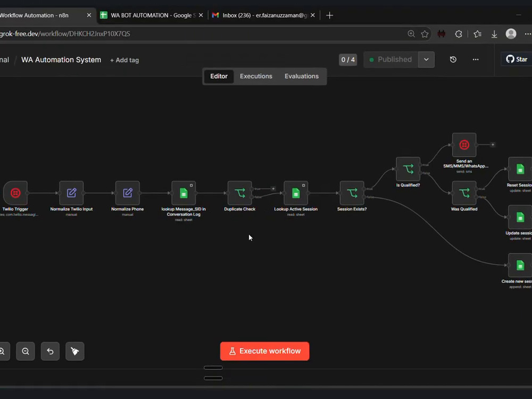This screenshot has height=399, width=532.
Task: Click the upper logs panel handle
Action: pos(213,368)
